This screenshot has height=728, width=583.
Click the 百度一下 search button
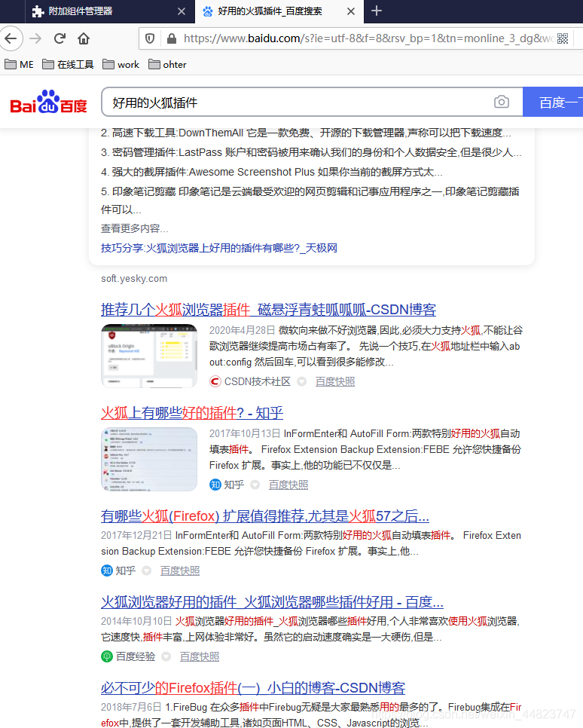tap(553, 102)
